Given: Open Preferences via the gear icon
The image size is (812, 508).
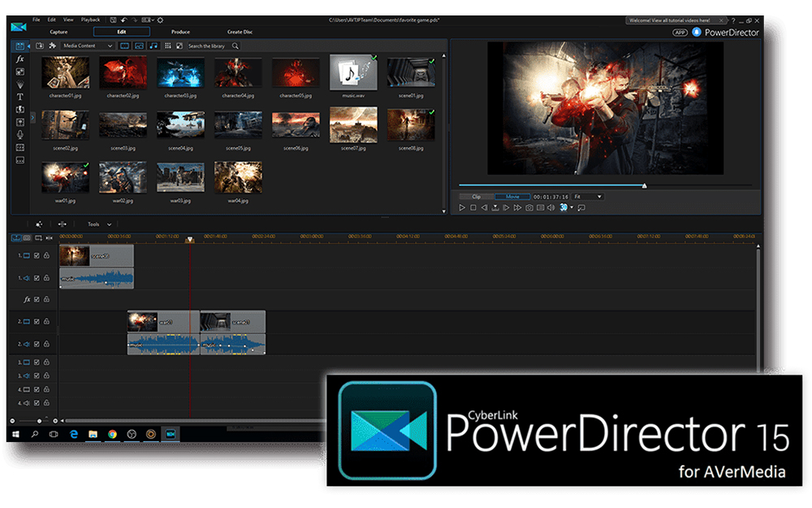Looking at the screenshot, I should (x=161, y=20).
